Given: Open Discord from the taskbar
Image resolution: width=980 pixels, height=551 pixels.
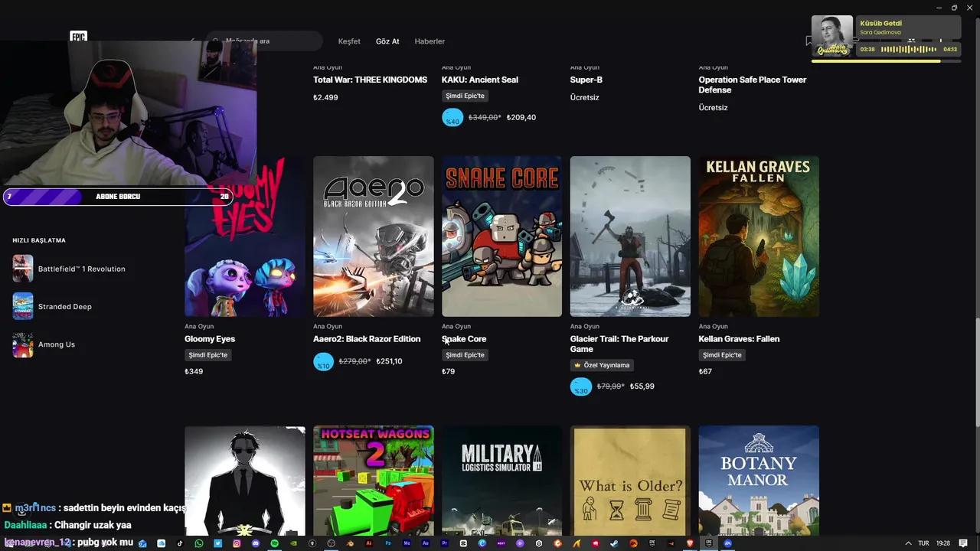Looking at the screenshot, I should tap(256, 543).
